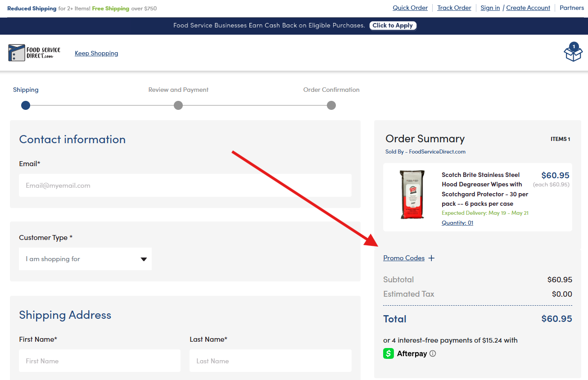This screenshot has height=380, width=588.
Task: Click the green Afterpay payment icon
Action: pos(389,353)
